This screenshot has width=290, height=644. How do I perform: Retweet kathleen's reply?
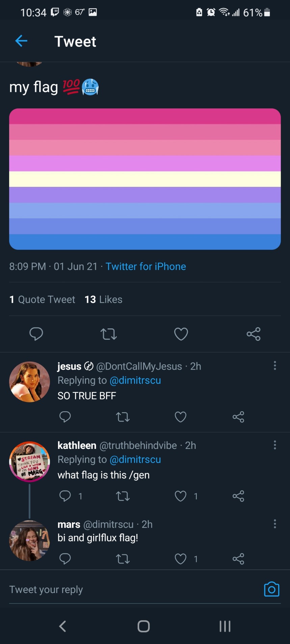123,496
